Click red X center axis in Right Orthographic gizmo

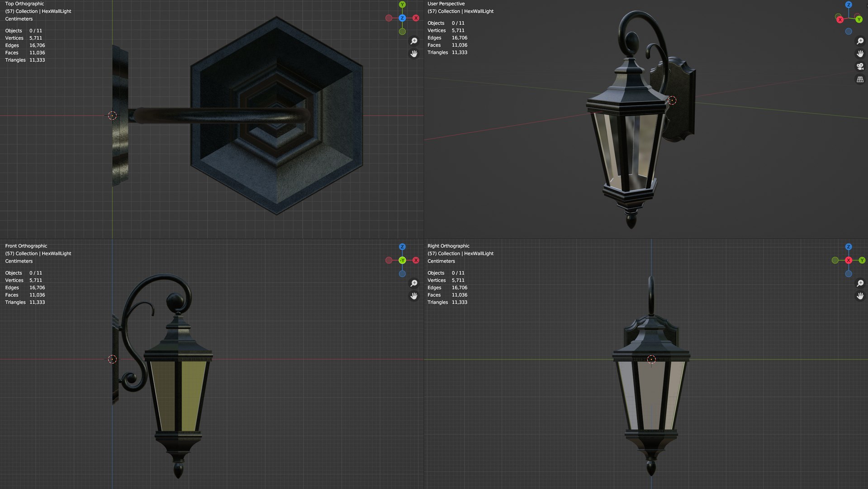coord(849,260)
